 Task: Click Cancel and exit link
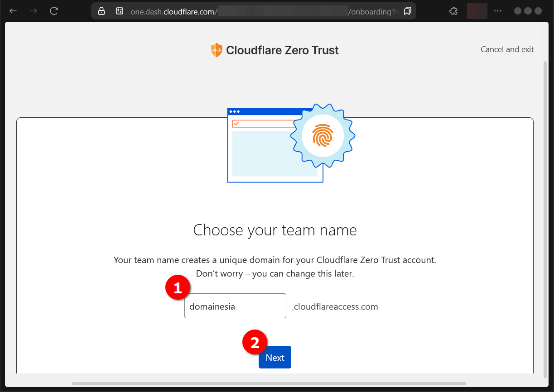coord(507,49)
